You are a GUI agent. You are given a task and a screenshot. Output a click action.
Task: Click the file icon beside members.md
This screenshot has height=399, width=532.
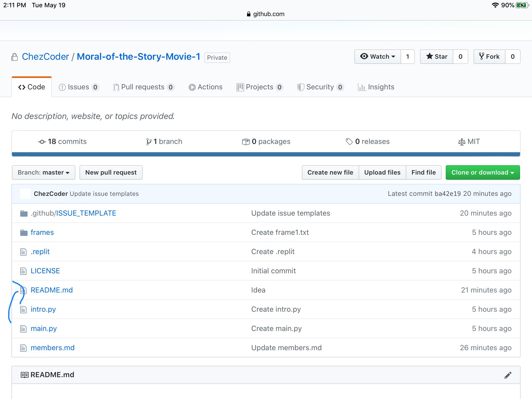[x=23, y=348]
